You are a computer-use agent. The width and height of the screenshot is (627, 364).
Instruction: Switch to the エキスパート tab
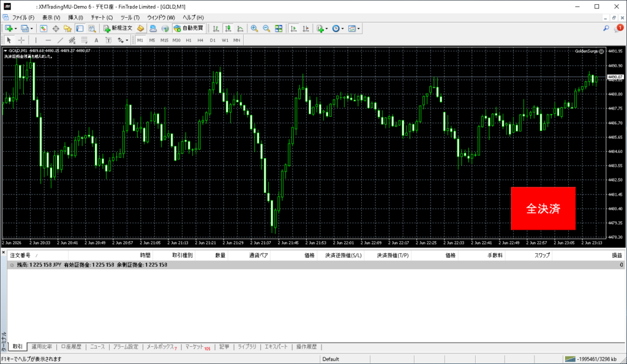[276, 346]
